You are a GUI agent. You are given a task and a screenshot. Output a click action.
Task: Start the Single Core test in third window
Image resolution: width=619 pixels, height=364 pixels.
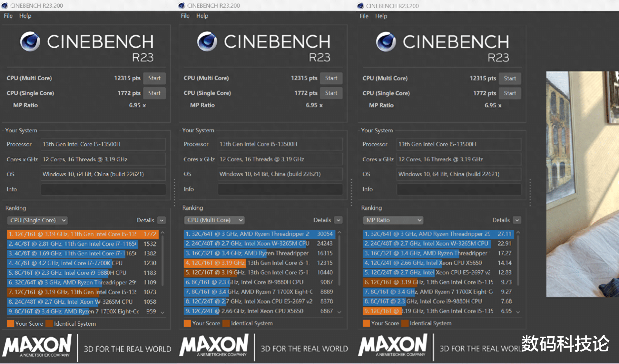[510, 93]
